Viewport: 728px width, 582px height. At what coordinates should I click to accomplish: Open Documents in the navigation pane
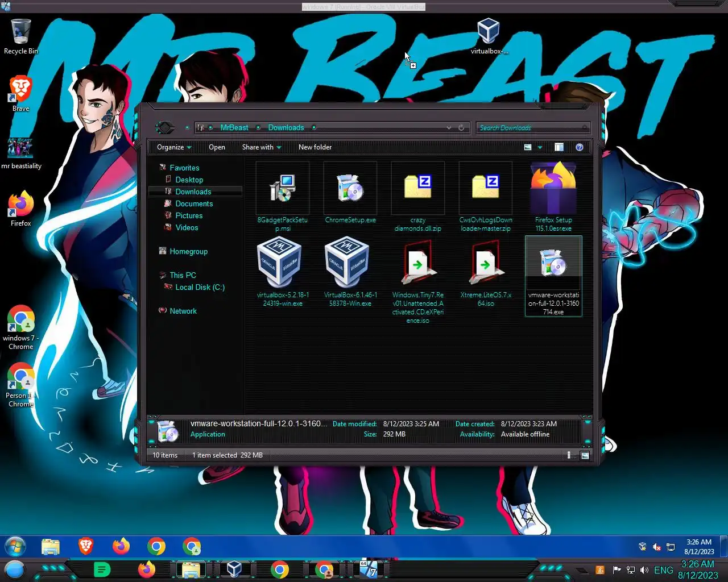[x=194, y=203]
